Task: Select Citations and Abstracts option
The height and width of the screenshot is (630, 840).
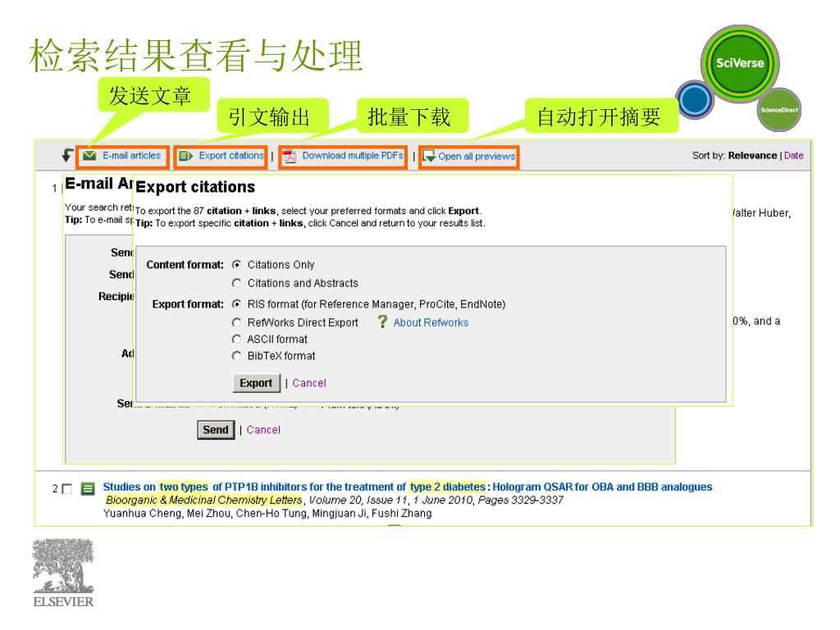Action: (236, 283)
